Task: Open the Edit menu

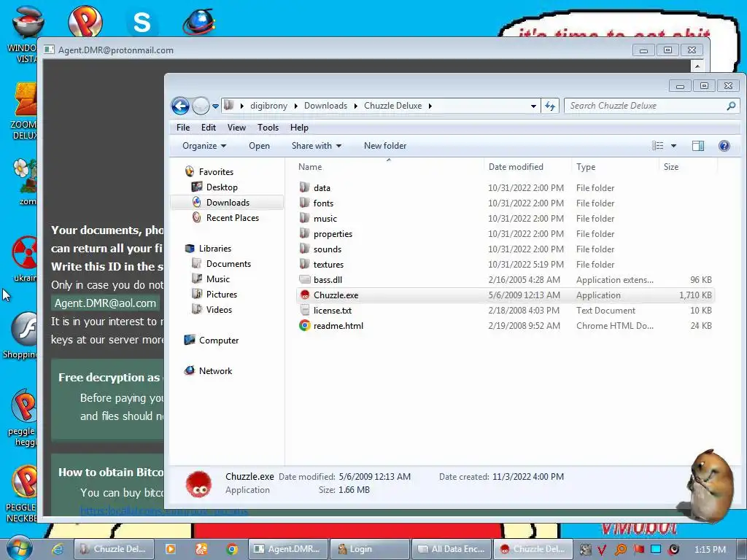Action: pos(208,128)
